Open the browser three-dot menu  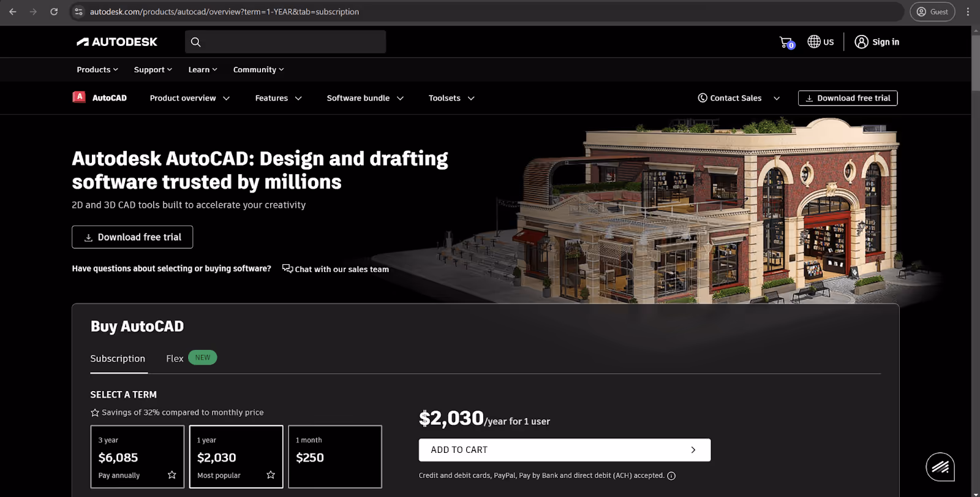pos(968,12)
